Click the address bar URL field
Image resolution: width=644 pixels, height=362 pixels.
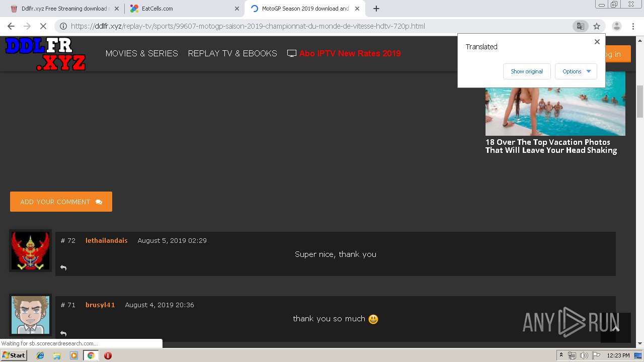[248, 26]
